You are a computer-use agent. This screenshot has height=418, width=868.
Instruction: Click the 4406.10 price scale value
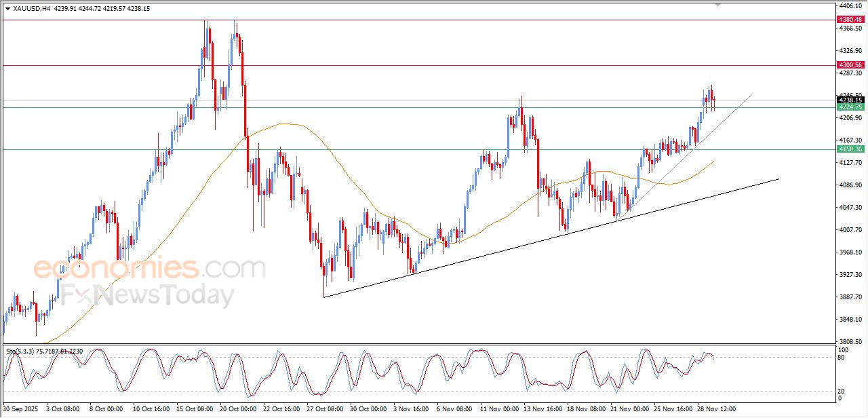tap(850, 5)
